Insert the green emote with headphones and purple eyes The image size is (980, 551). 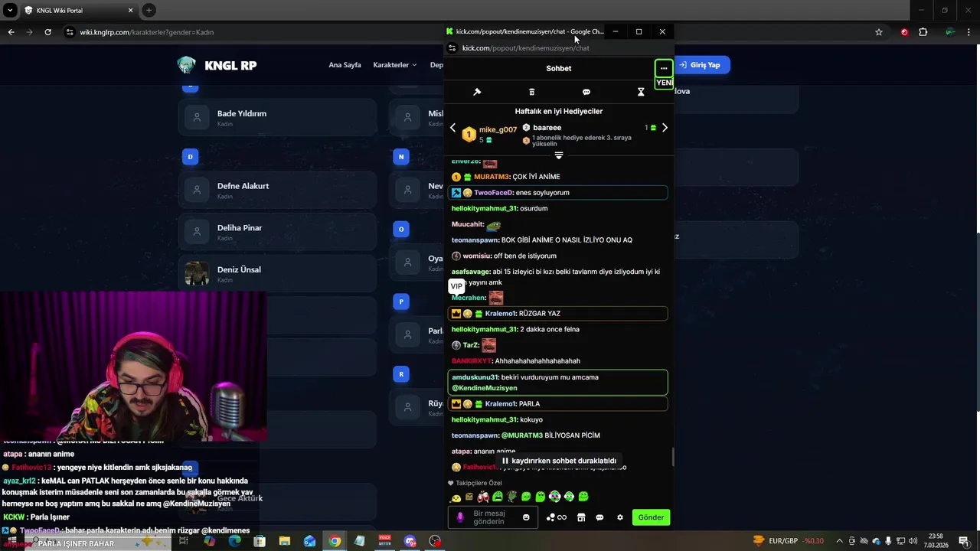coord(555,497)
